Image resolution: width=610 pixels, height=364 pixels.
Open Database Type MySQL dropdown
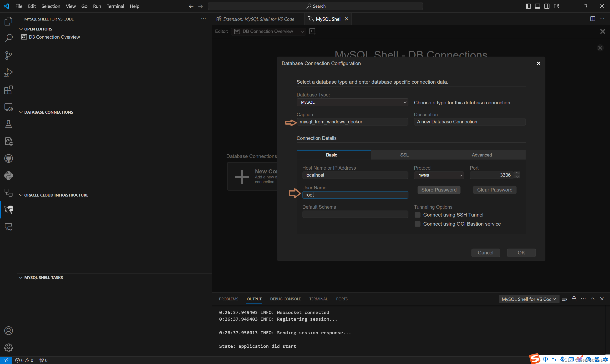[x=352, y=102]
